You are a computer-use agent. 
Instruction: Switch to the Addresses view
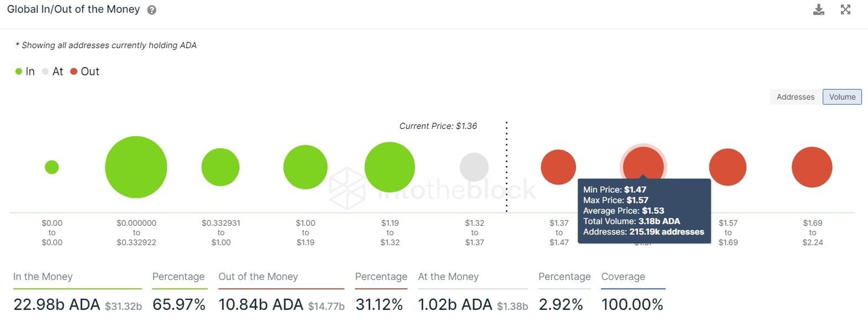pyautogui.click(x=795, y=97)
